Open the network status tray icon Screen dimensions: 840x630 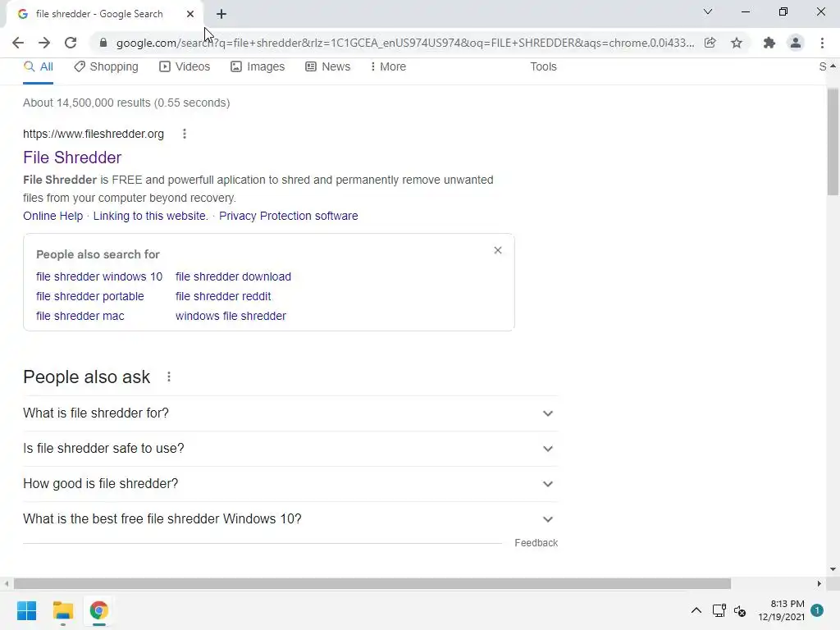click(719, 610)
